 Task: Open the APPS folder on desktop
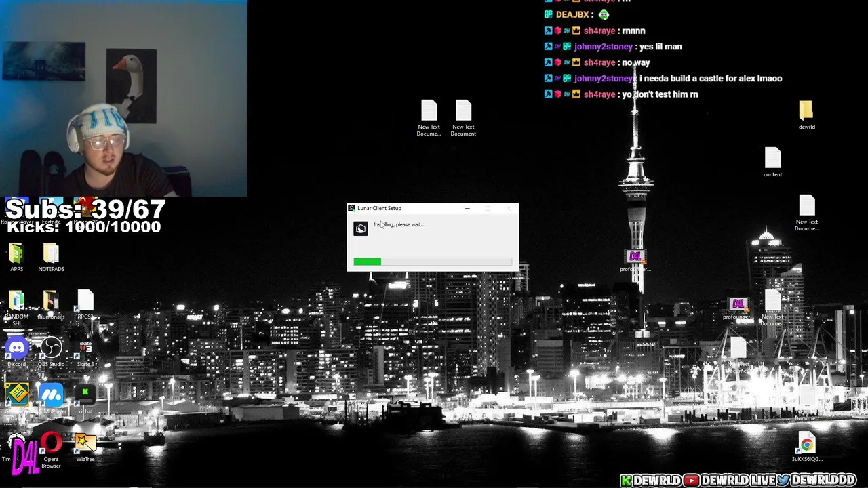16,258
